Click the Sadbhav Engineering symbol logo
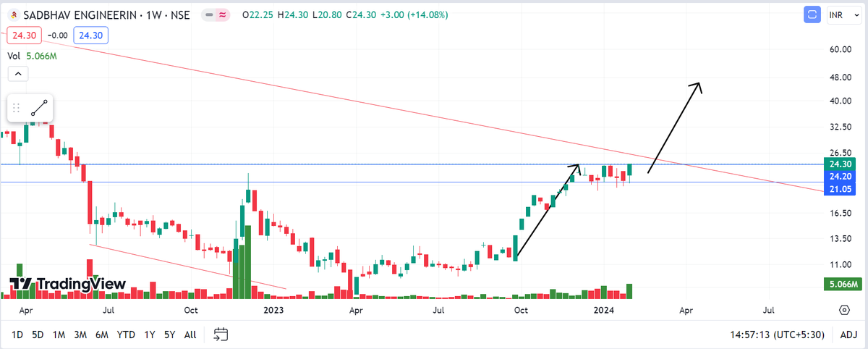Screen dimensions: 868x349 pyautogui.click(x=13, y=14)
